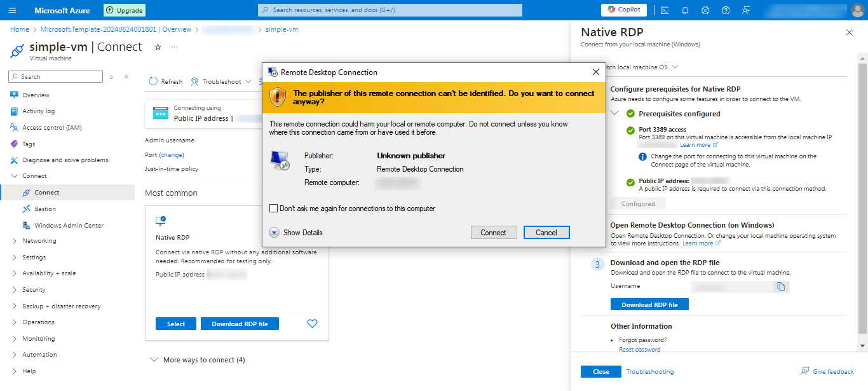Open the Bastion menu item
The image size is (868, 391).
tap(45, 209)
